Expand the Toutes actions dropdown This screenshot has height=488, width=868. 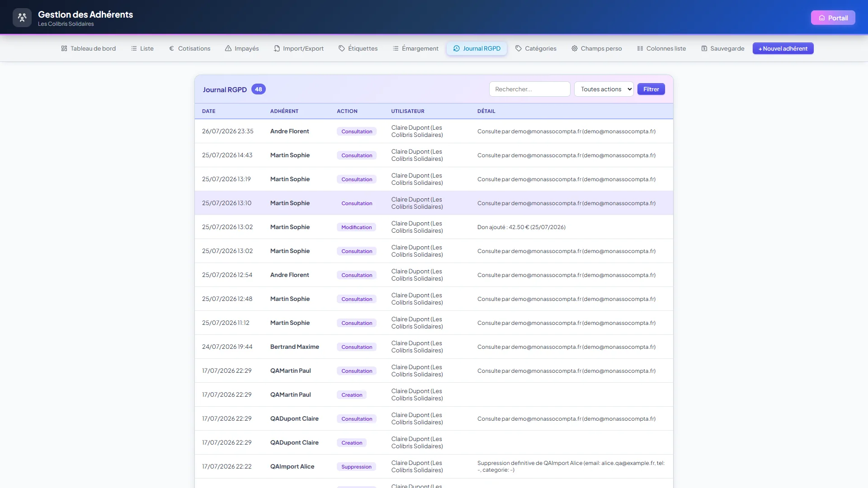604,89
